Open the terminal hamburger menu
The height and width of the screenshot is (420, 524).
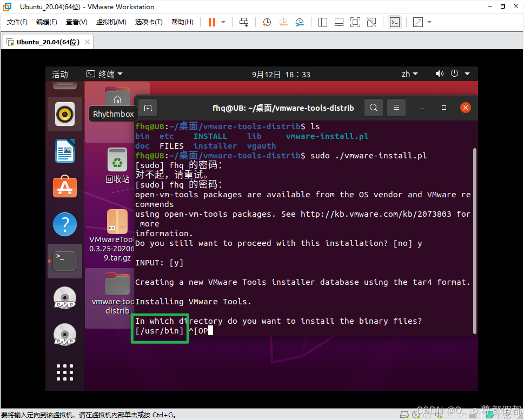point(396,108)
